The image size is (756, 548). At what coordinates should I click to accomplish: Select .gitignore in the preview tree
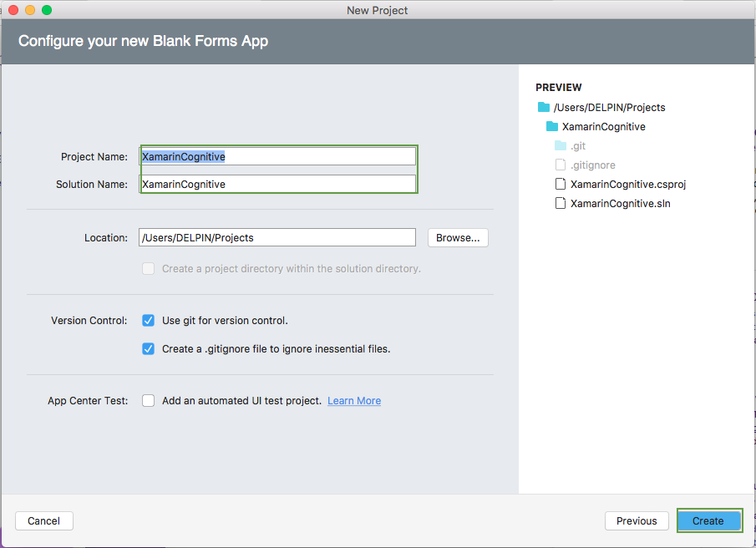[592, 165]
